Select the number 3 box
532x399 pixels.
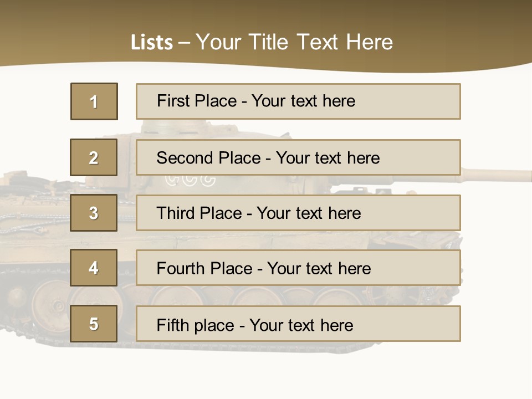(94, 213)
